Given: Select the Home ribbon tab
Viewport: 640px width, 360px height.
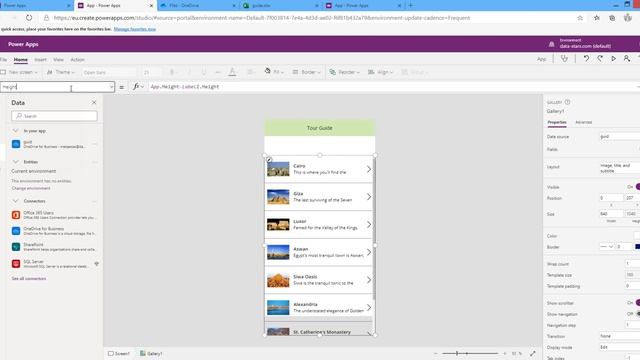Looking at the screenshot, I should [x=20, y=60].
